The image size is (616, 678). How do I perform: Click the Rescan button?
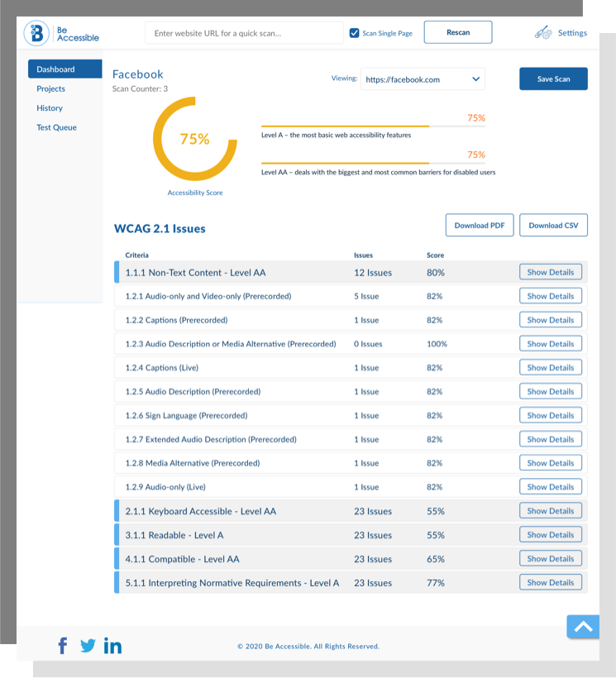point(458,32)
